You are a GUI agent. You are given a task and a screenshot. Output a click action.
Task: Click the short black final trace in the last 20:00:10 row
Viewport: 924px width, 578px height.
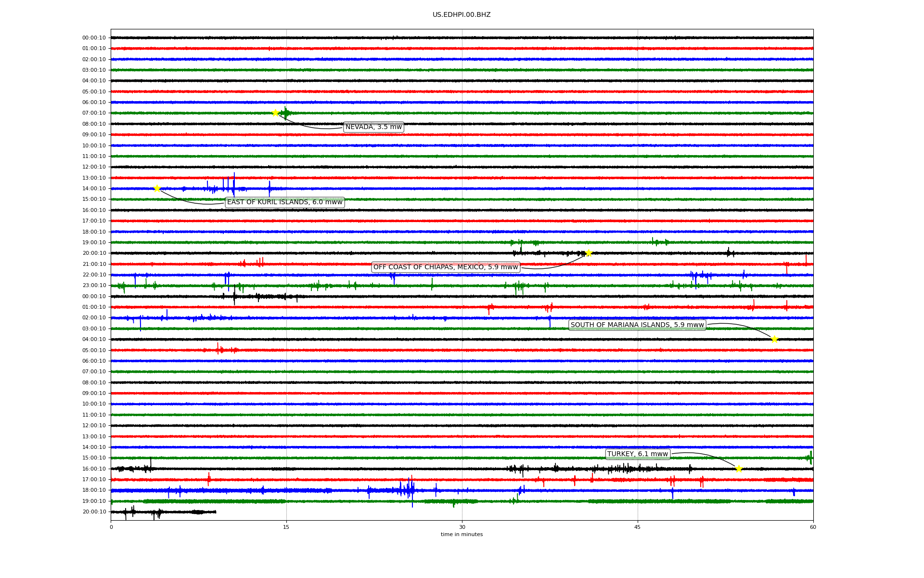(163, 512)
